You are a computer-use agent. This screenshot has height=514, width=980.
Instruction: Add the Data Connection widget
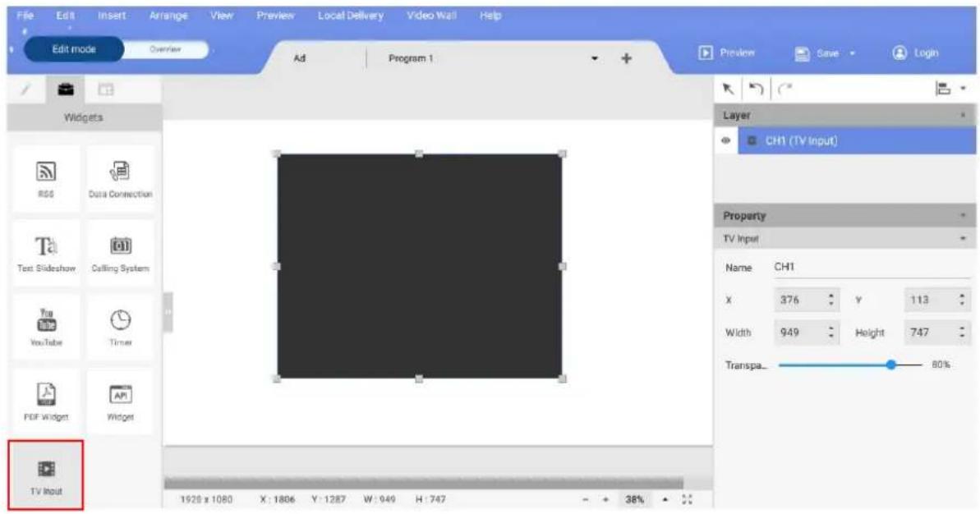tap(120, 179)
